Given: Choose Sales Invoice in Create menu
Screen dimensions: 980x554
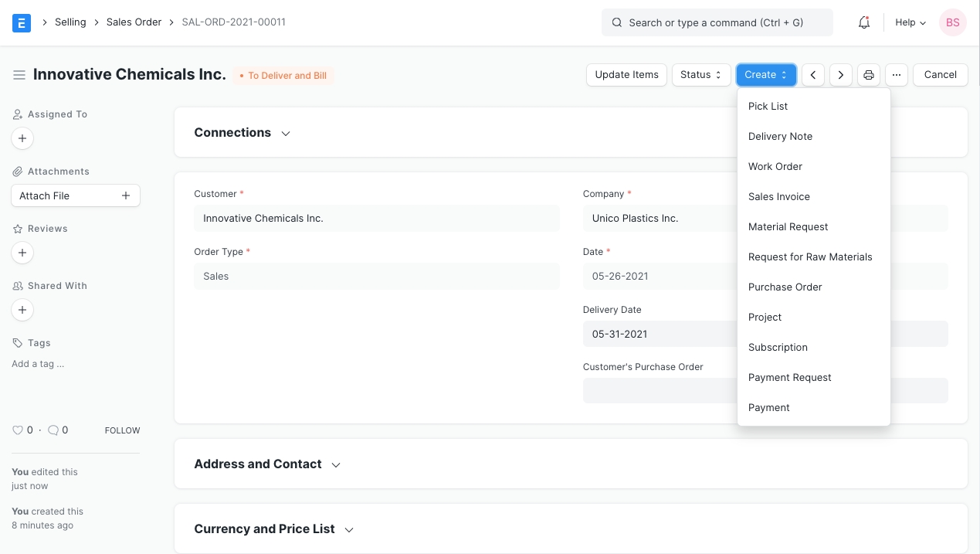Looking at the screenshot, I should coord(778,196).
